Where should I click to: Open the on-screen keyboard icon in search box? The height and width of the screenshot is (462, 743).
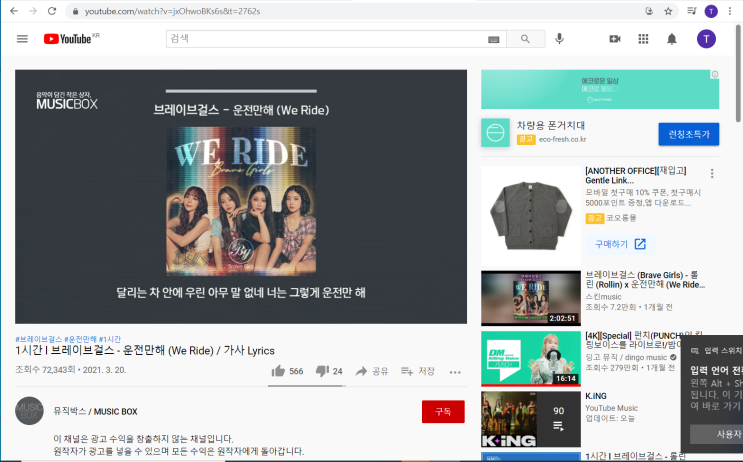tap(493, 39)
